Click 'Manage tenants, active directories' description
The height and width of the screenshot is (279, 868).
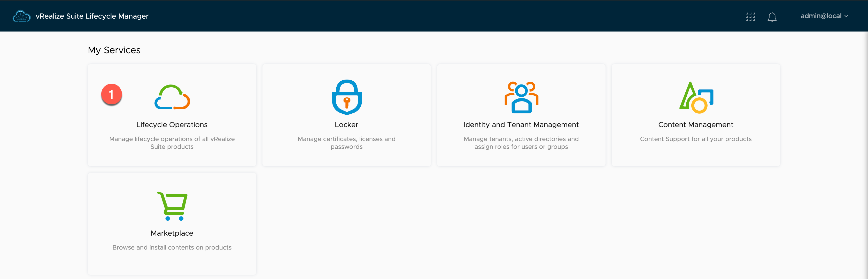[x=521, y=143]
